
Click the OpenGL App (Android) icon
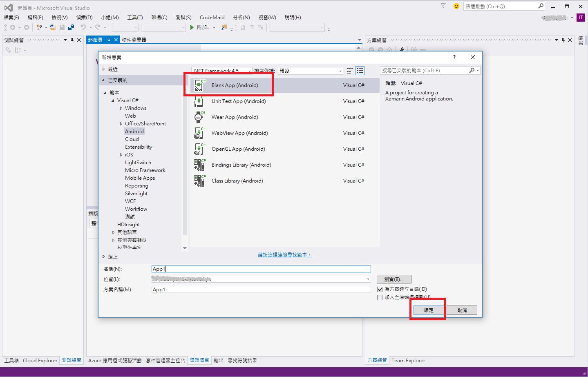[x=199, y=149]
